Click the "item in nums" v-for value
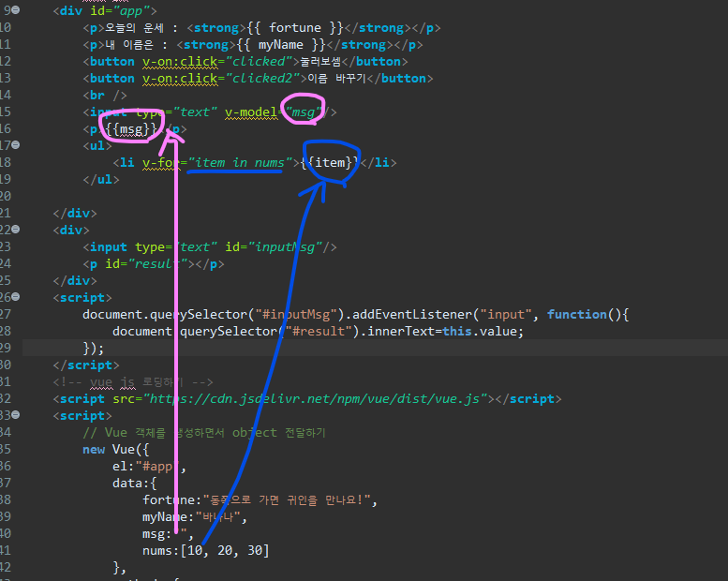This screenshot has height=581, width=728. [240, 162]
